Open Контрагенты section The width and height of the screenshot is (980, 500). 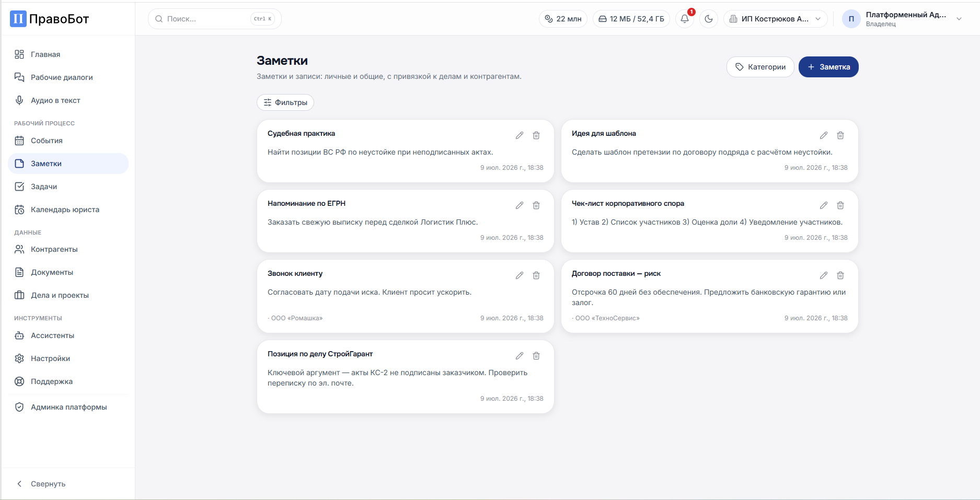click(68, 249)
